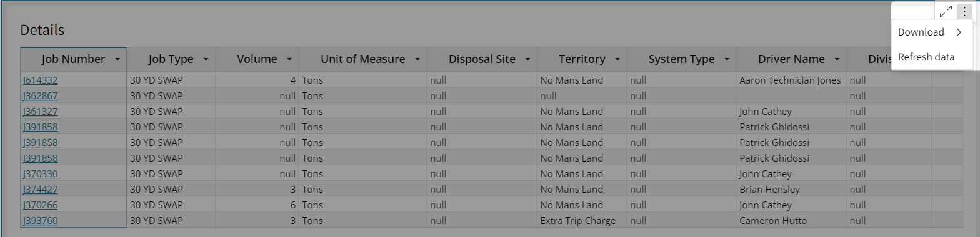980x237 pixels.
Task: Open Job Number column dropdown arrow
Action: pos(117,60)
